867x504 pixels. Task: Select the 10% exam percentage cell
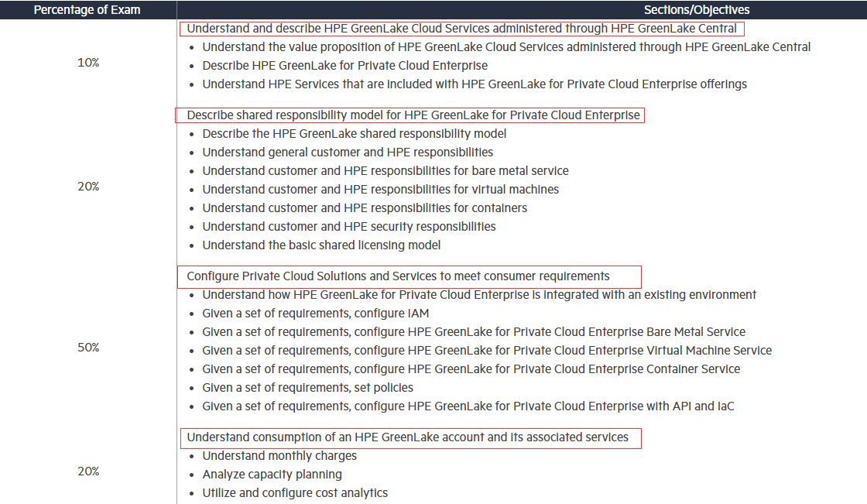click(88, 63)
